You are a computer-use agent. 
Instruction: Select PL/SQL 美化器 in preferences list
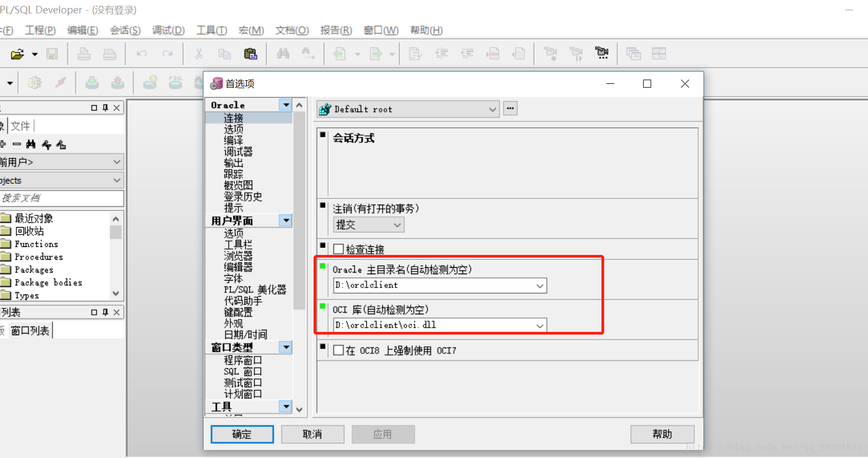pyautogui.click(x=255, y=290)
